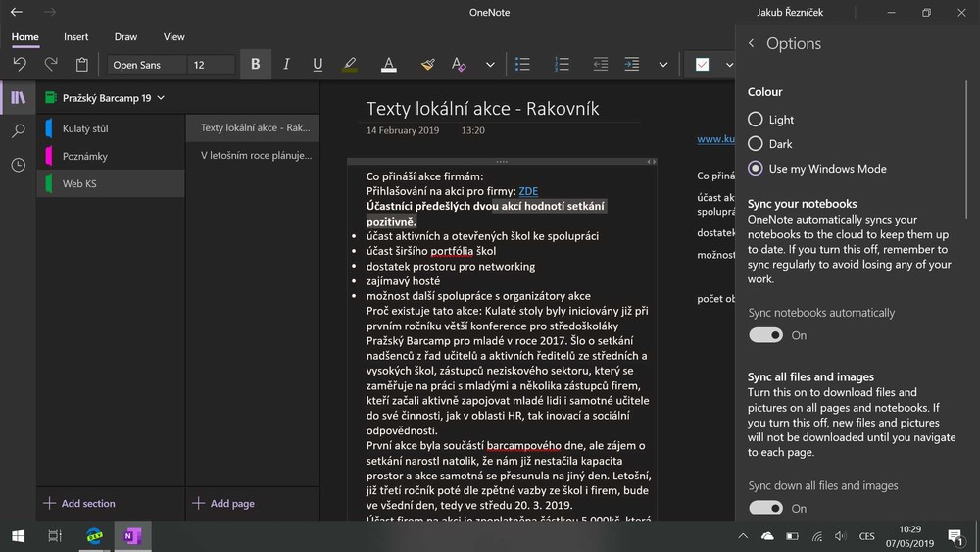Insert a bulleted list

tap(522, 65)
